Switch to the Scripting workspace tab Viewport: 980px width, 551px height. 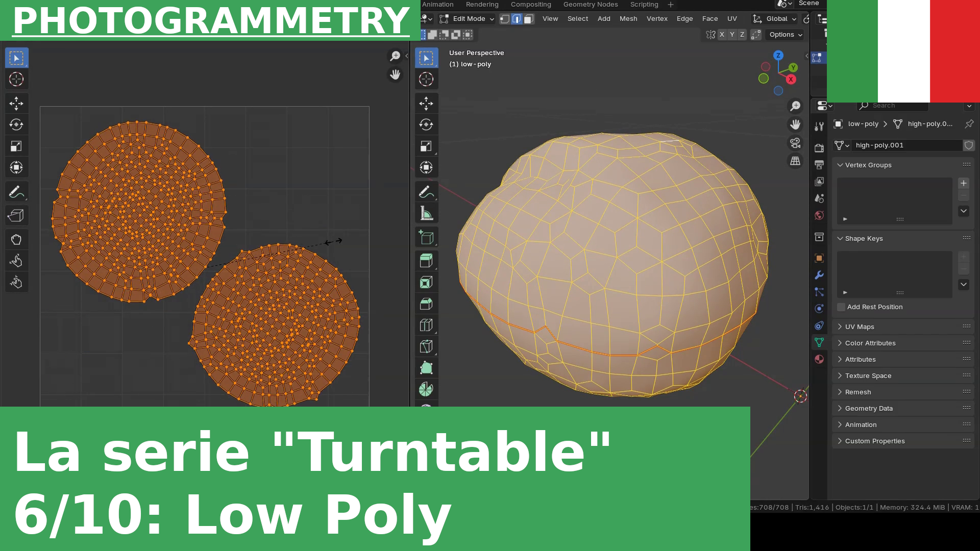coord(644,5)
